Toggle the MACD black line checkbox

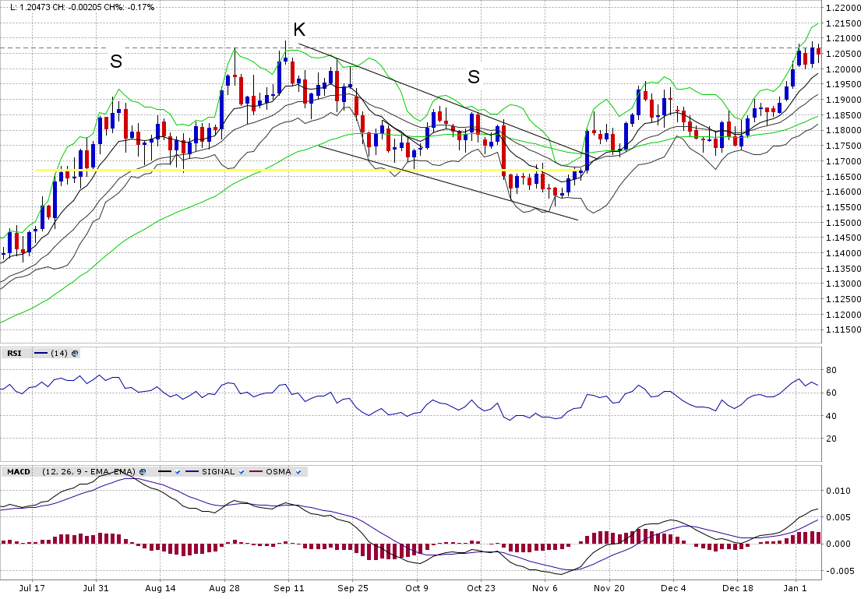point(178,472)
